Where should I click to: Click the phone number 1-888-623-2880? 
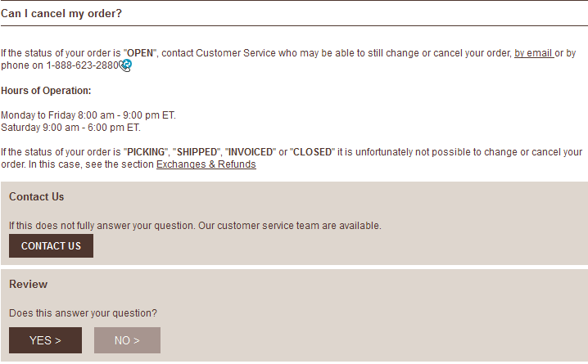[x=82, y=65]
